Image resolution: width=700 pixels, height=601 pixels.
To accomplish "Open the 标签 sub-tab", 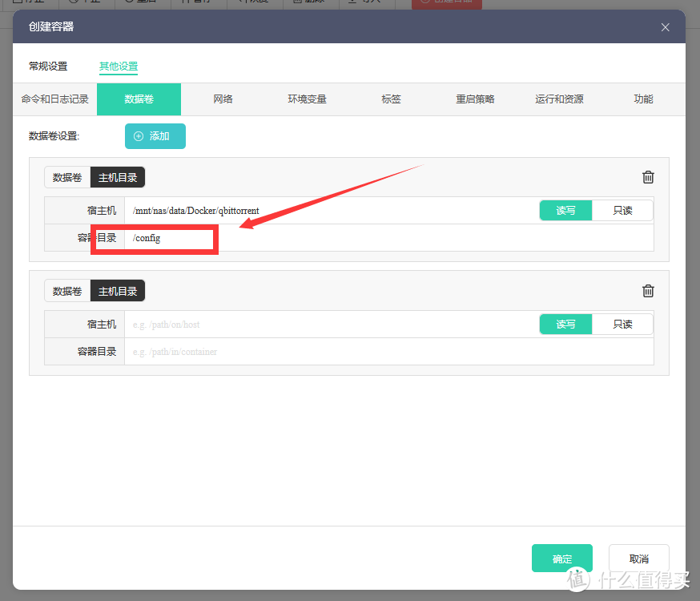I will (x=391, y=99).
